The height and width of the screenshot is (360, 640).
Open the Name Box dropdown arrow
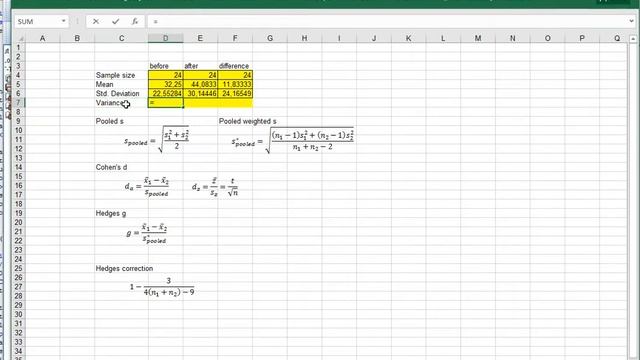click(x=64, y=21)
